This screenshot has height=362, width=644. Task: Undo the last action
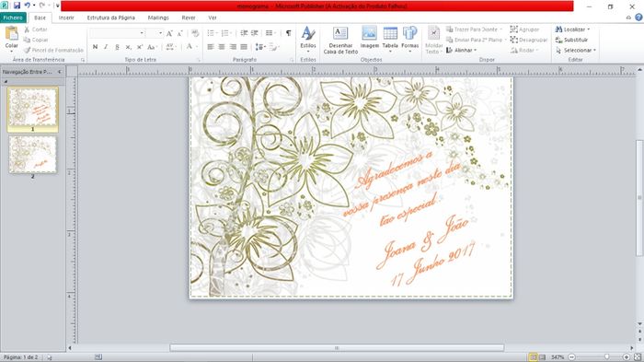(27, 6)
